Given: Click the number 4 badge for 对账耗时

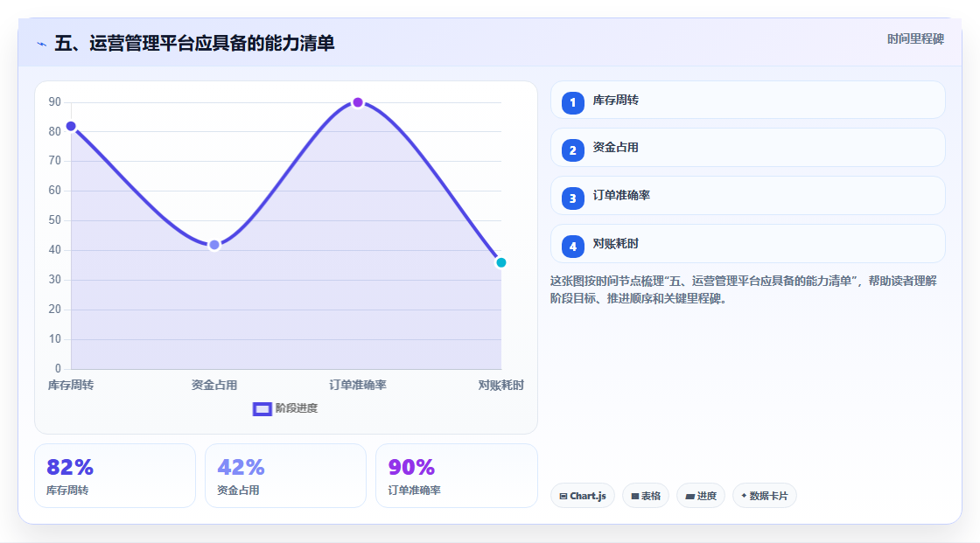Looking at the screenshot, I should [x=572, y=247].
